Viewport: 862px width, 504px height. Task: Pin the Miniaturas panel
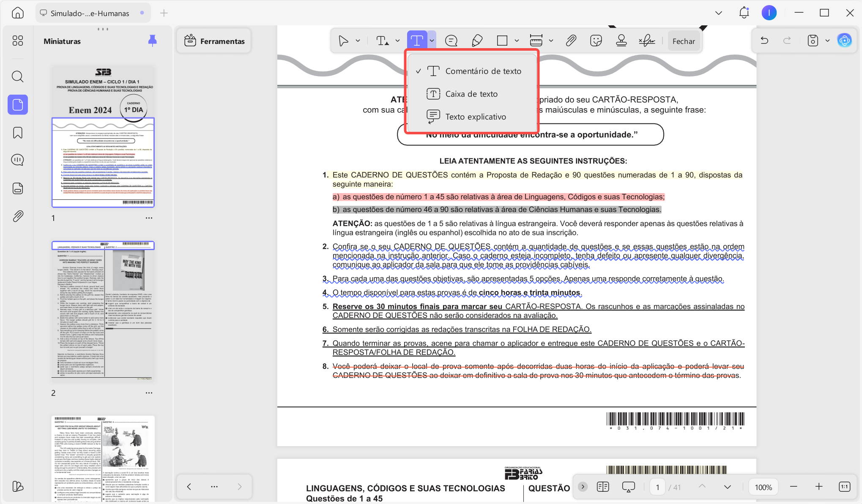(153, 41)
